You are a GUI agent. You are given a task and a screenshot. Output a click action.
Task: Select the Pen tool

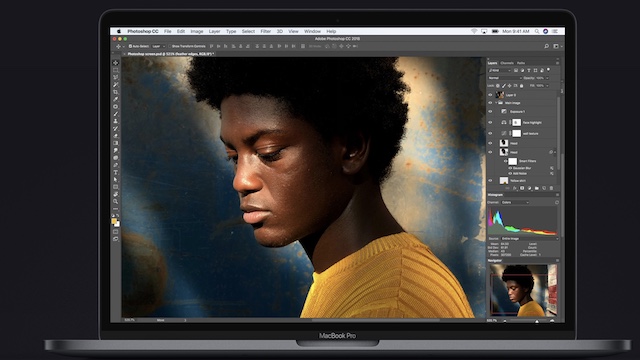click(x=116, y=165)
